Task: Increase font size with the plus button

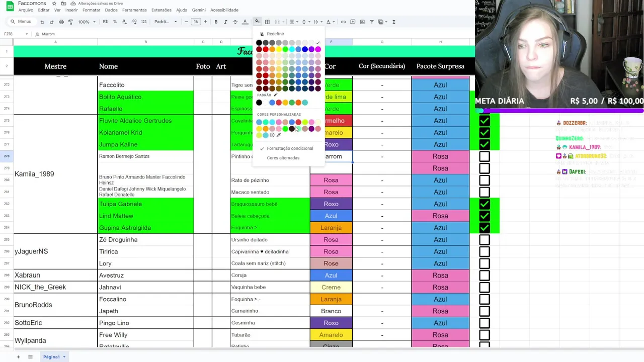Action: pos(206,22)
